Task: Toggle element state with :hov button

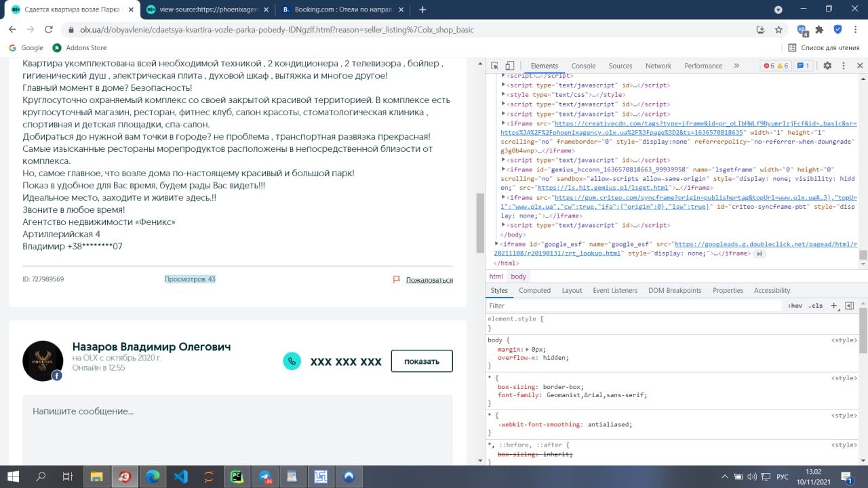Action: coord(795,306)
